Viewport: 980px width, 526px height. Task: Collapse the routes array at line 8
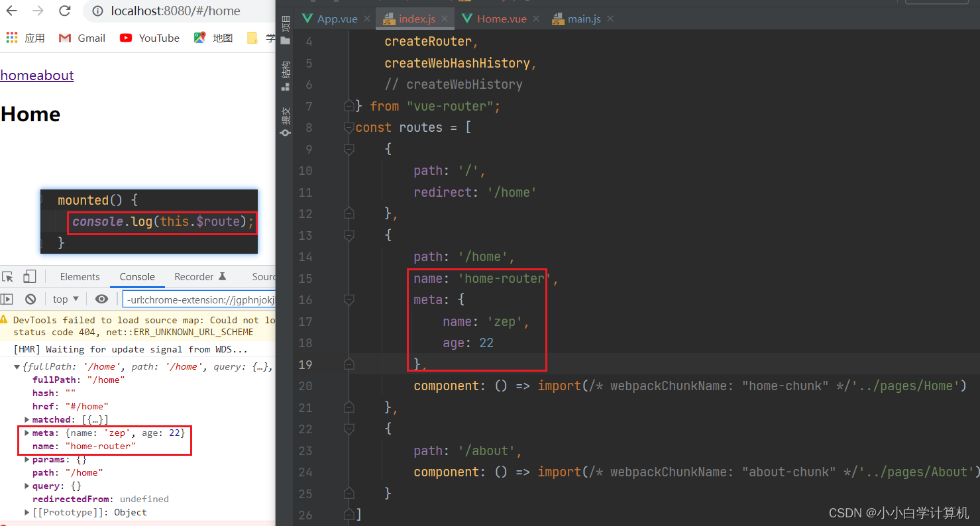tap(349, 127)
